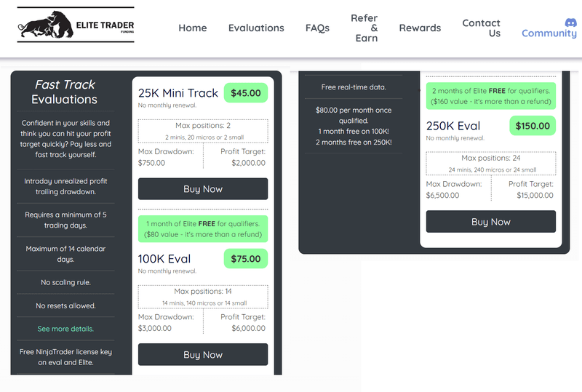This screenshot has width=582, height=392.
Task: Click the 100K Eval title
Action: (164, 258)
